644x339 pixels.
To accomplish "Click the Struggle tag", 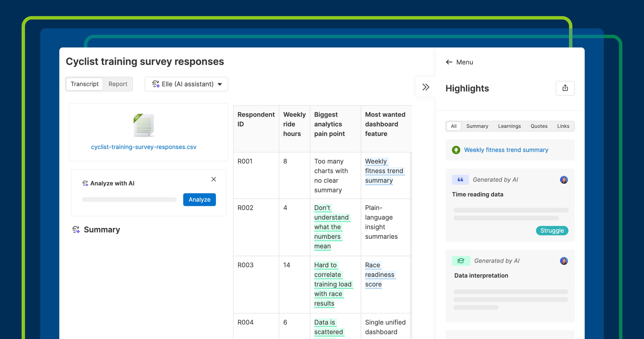I will 552,231.
